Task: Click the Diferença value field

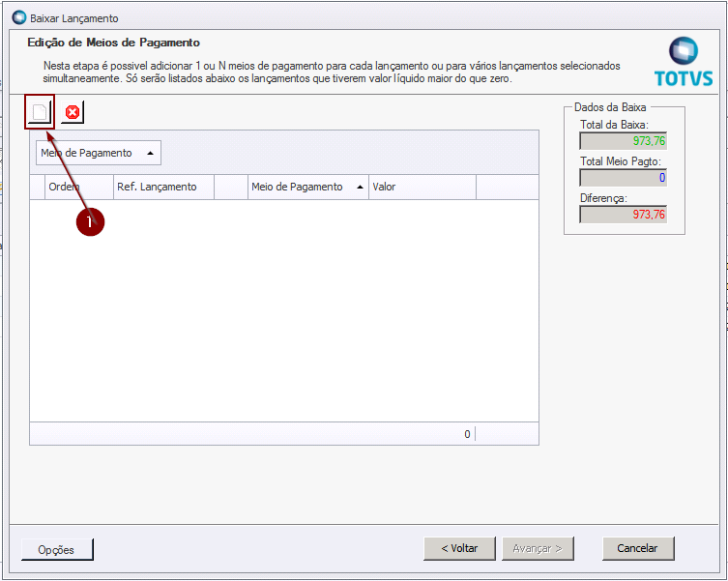Action: click(x=623, y=215)
